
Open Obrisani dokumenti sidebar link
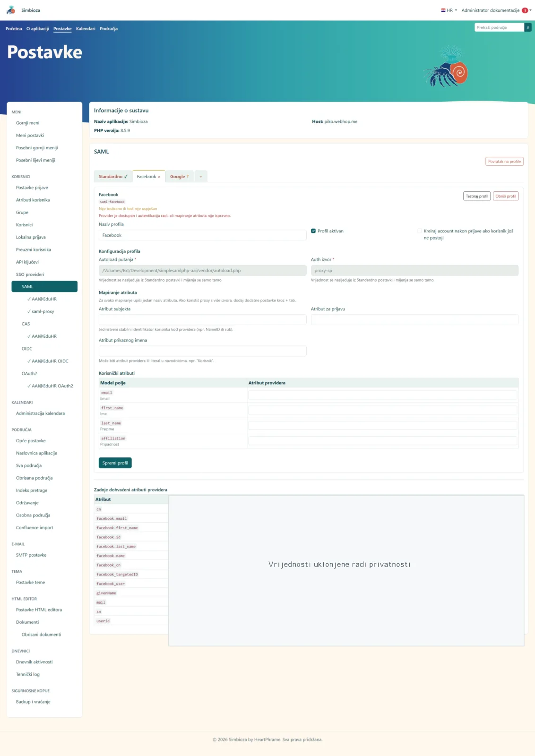41,635
